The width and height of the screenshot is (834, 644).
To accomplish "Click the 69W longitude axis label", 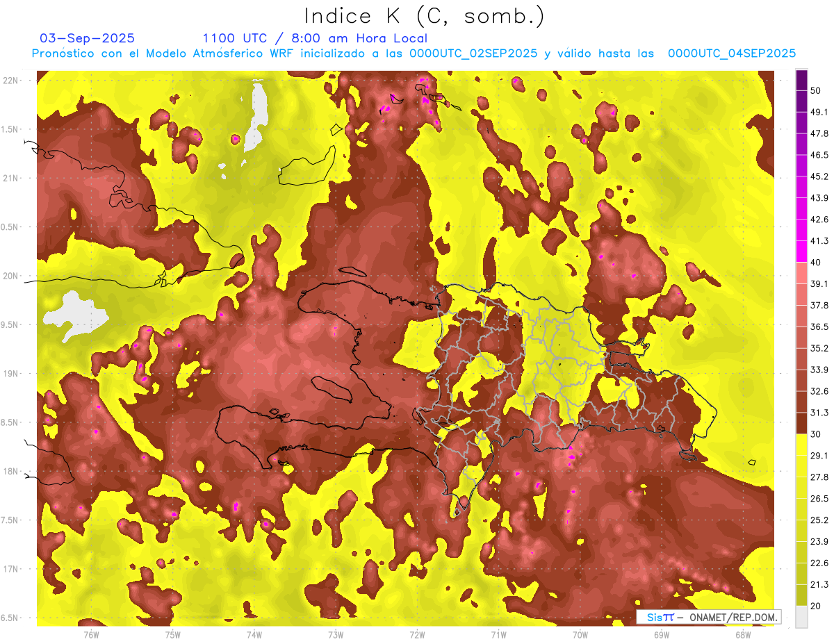I will (x=662, y=634).
